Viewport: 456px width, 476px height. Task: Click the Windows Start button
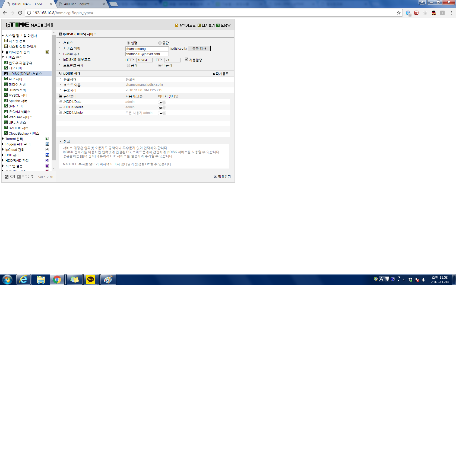(7, 280)
